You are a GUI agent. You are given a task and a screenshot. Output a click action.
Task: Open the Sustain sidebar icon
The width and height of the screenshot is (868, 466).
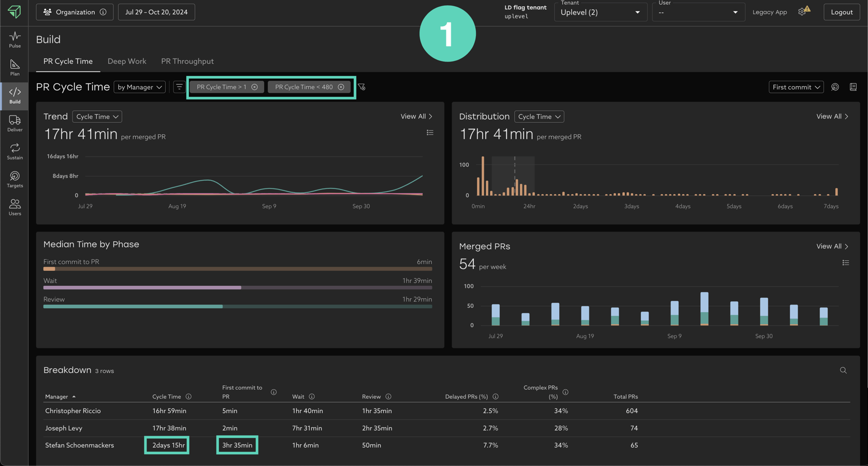point(15,151)
